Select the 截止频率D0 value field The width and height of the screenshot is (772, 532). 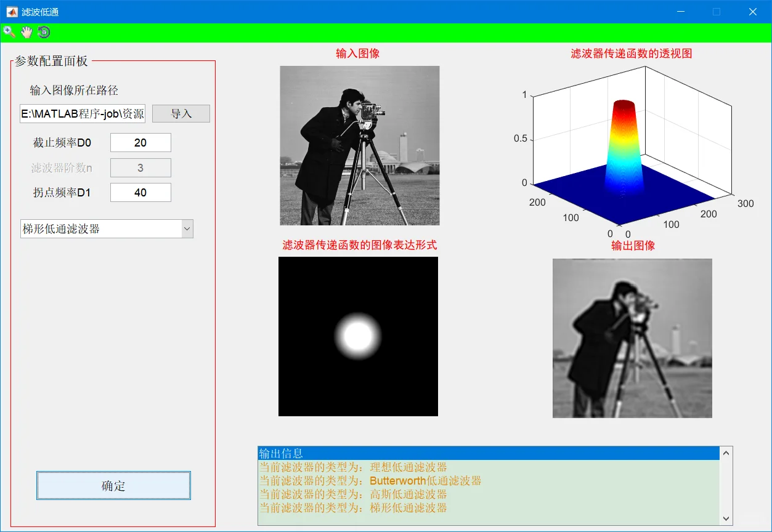coord(140,142)
